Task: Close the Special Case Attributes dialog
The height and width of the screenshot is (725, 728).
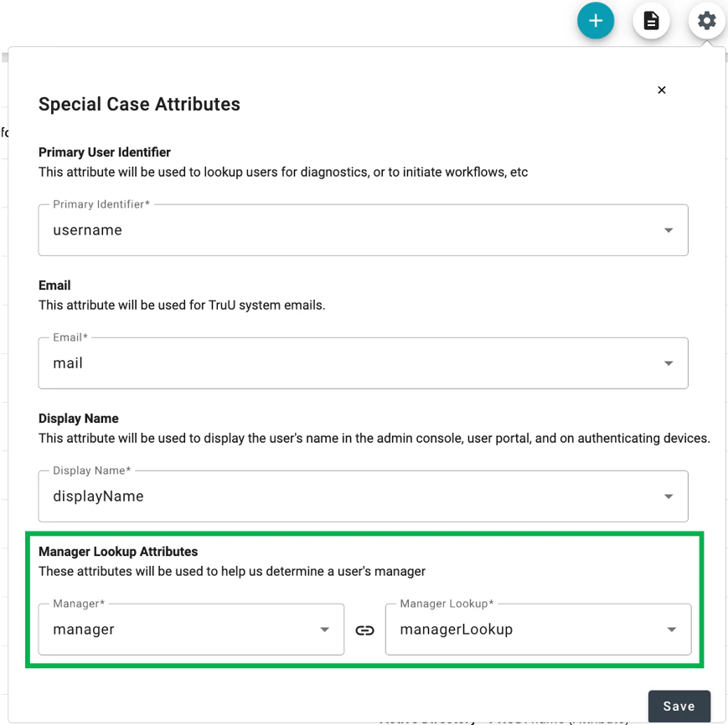Action: click(662, 90)
